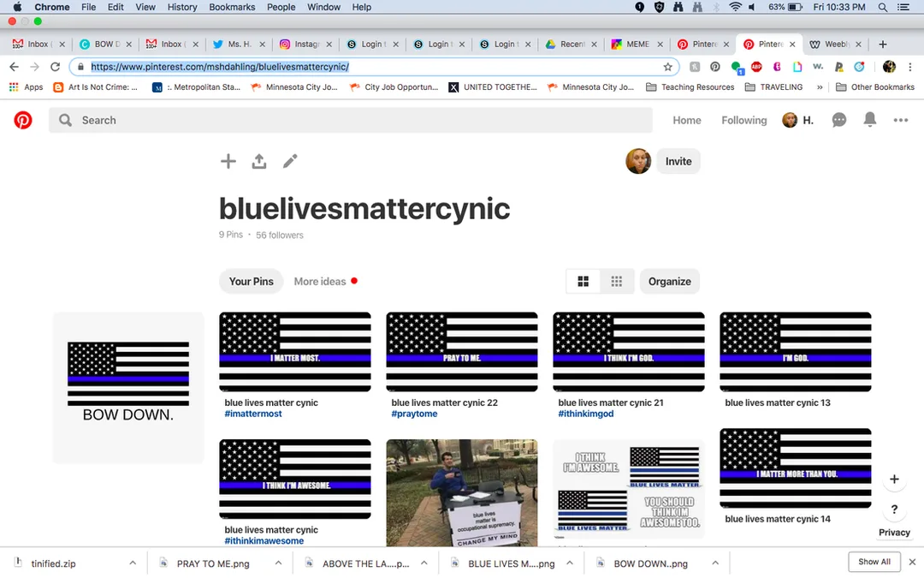
Task: Open the question mark help button
Action: (x=894, y=509)
